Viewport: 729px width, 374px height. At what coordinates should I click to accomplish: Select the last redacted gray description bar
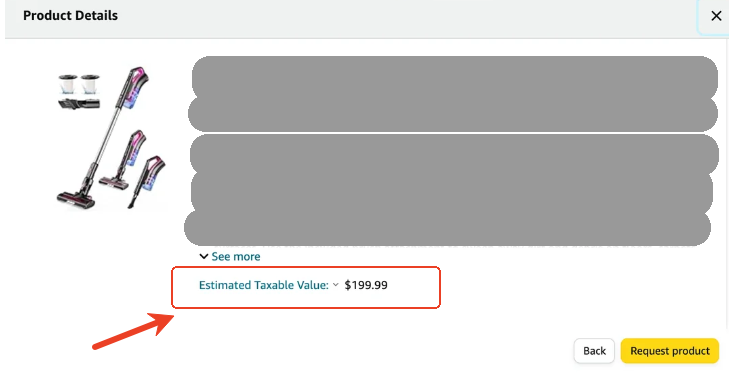(447, 228)
